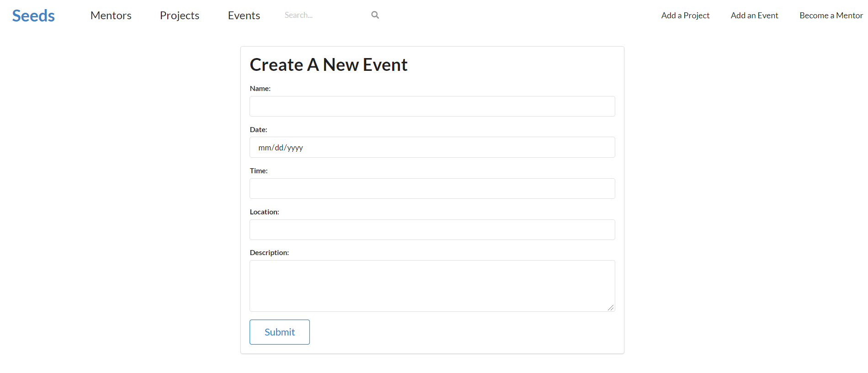This screenshot has height=373, width=868.
Task: Go to the Mentors page
Action: pos(111,16)
